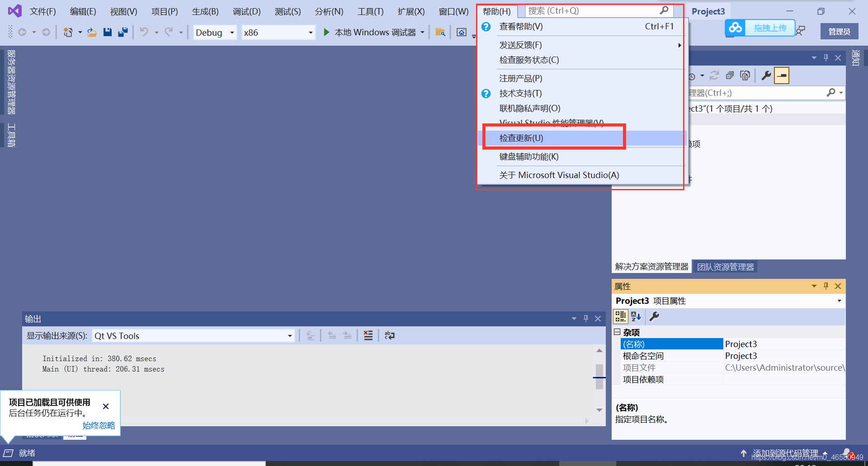Click collapse all icon in Solution Explorer
The image size is (868, 466).
pos(730,75)
